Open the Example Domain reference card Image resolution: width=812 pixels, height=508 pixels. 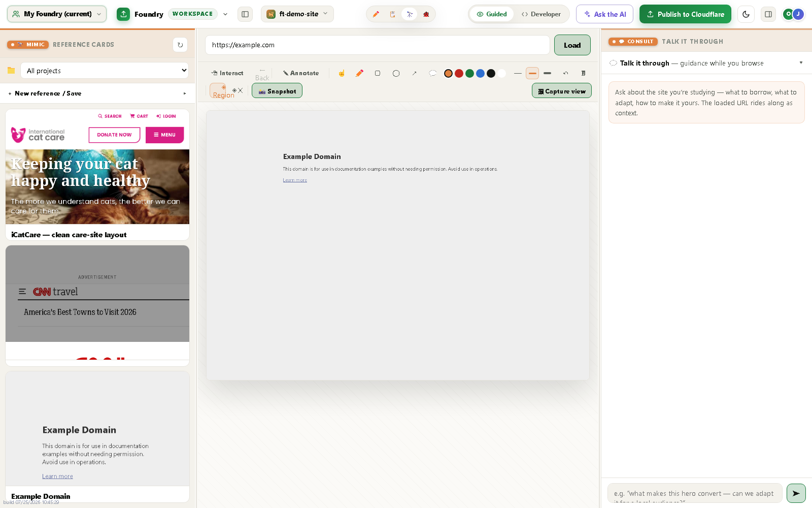pos(97,437)
